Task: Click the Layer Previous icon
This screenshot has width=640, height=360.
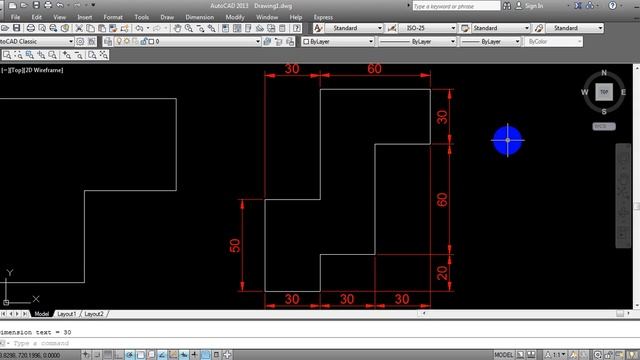Action: (x=278, y=41)
